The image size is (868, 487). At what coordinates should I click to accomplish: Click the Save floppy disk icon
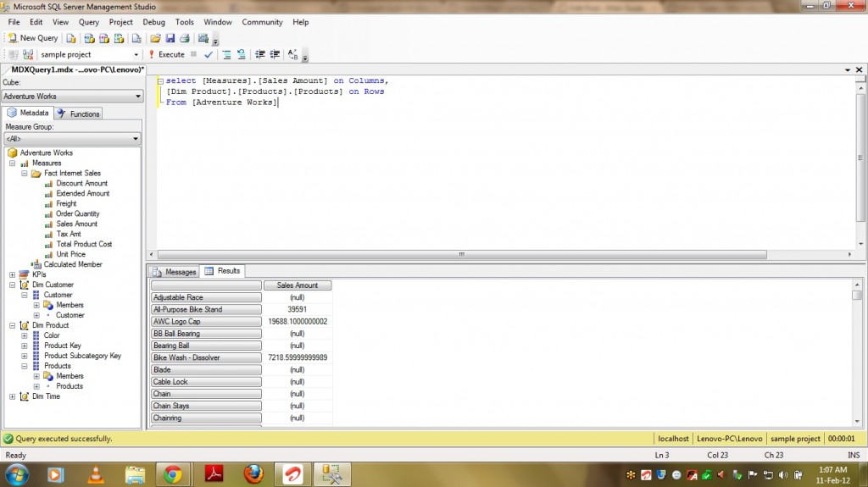(170, 38)
